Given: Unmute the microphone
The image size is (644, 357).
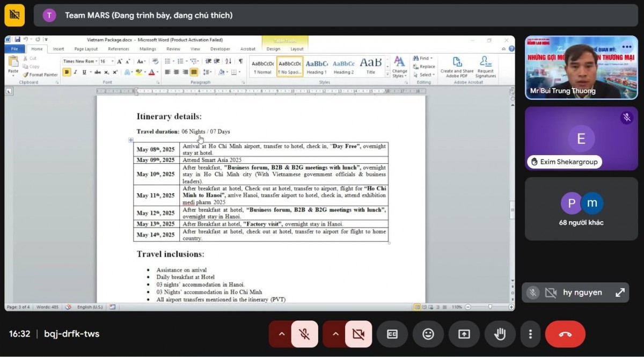Looking at the screenshot, I should (x=304, y=334).
